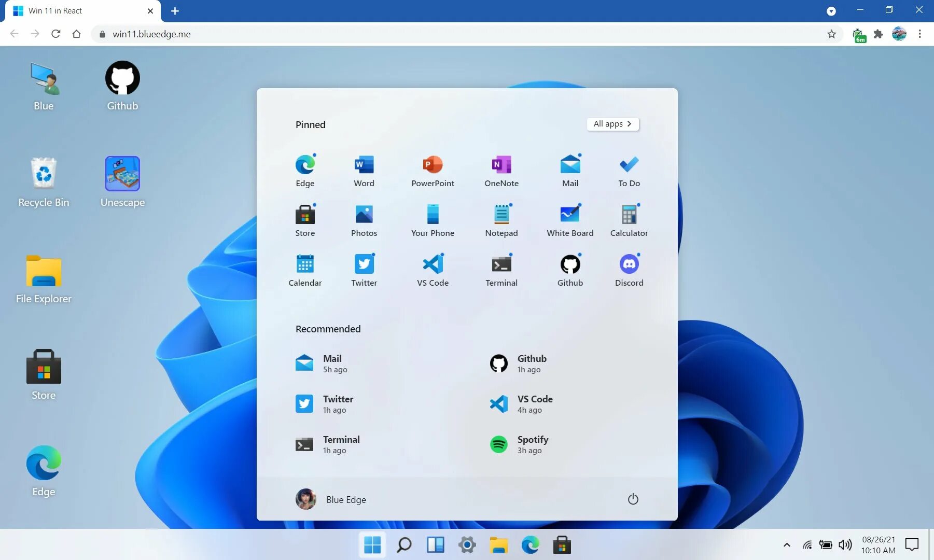
Task: Click the volume speaker tray icon
Action: [845, 545]
